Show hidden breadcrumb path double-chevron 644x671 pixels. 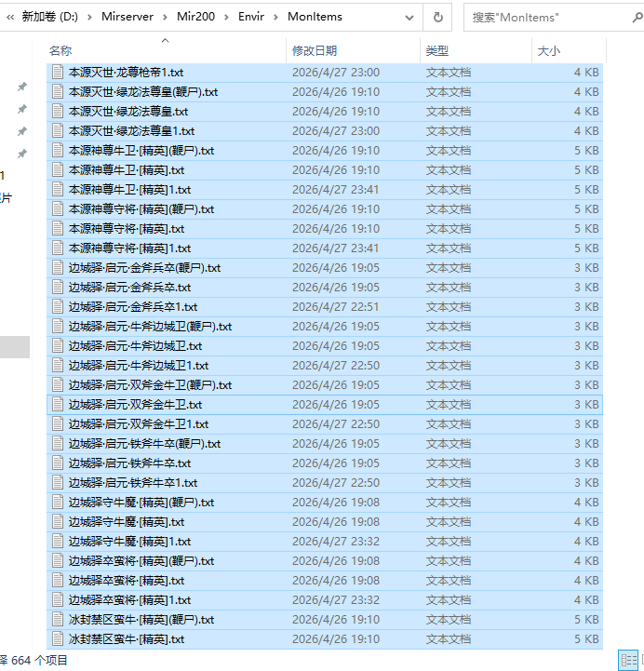coord(10,17)
